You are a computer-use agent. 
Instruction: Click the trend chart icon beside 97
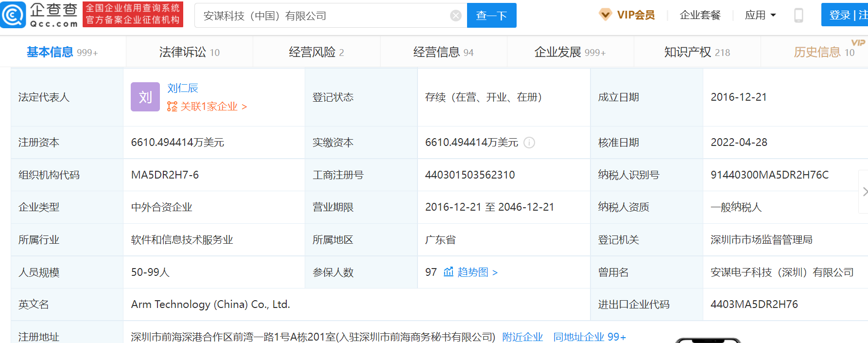(448, 271)
